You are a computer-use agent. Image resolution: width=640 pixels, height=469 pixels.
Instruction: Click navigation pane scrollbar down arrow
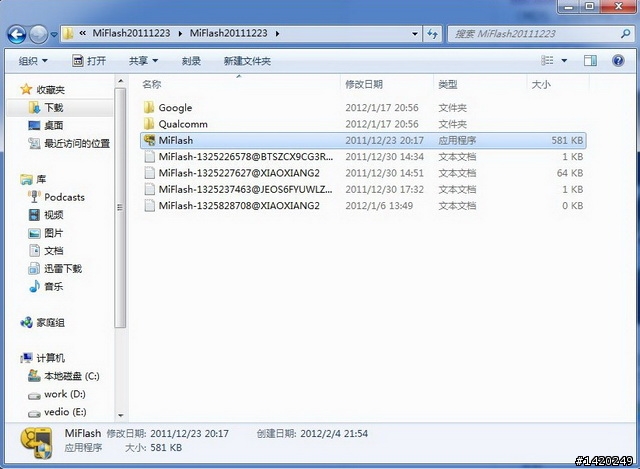click(120, 415)
